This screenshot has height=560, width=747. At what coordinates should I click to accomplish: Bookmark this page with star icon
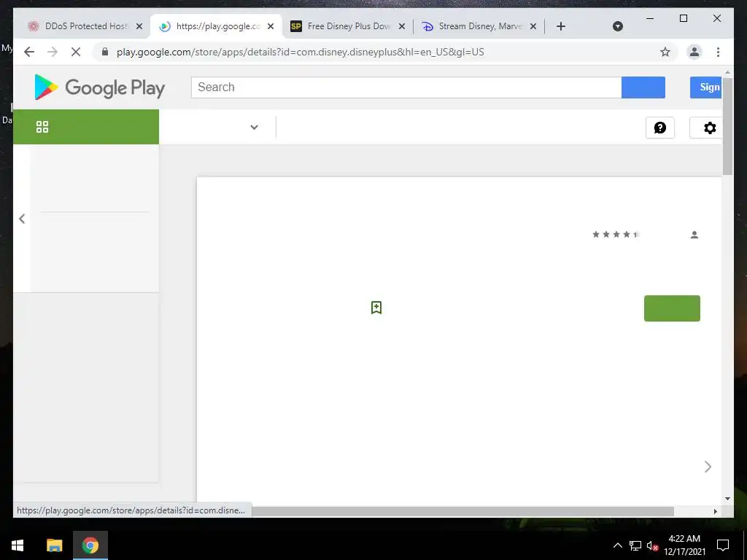665,52
